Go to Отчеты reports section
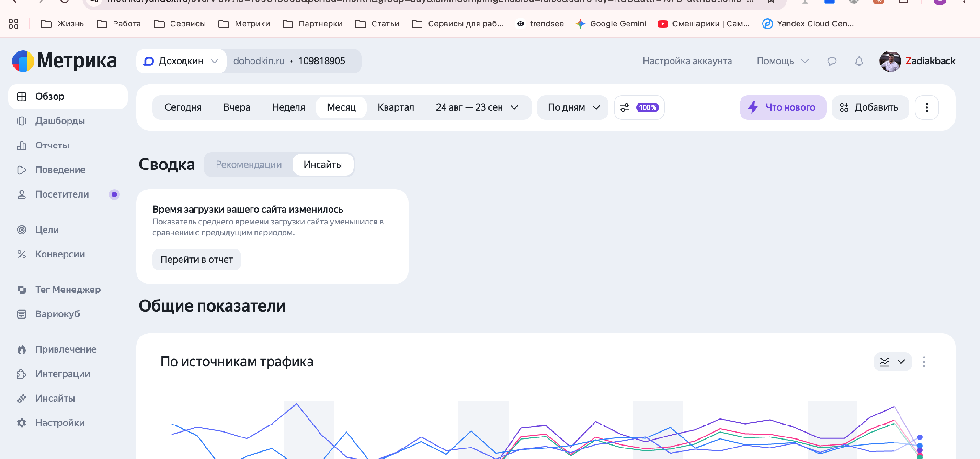Image resolution: width=980 pixels, height=459 pixels. 52,145
